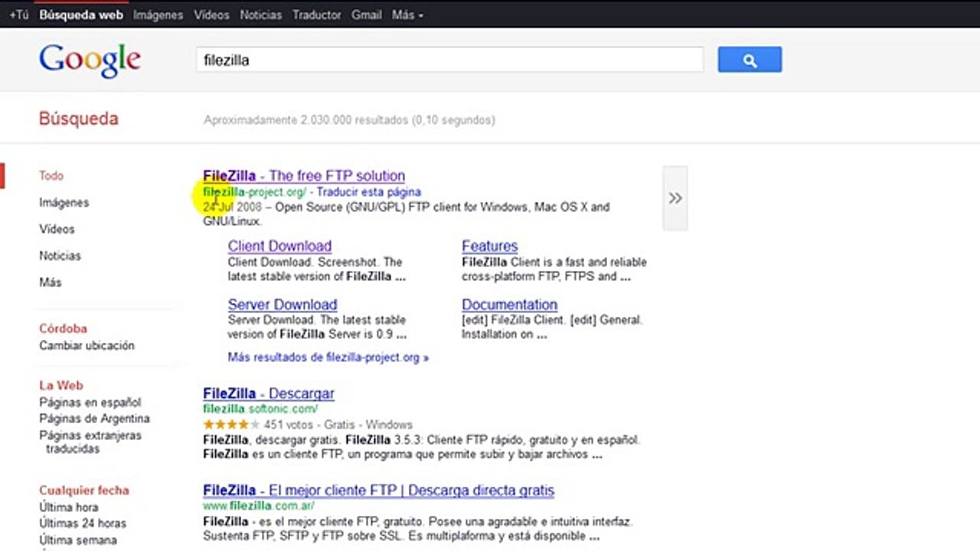This screenshot has width=980, height=551.
Task: Click the blue magnifier search button
Action: point(750,60)
